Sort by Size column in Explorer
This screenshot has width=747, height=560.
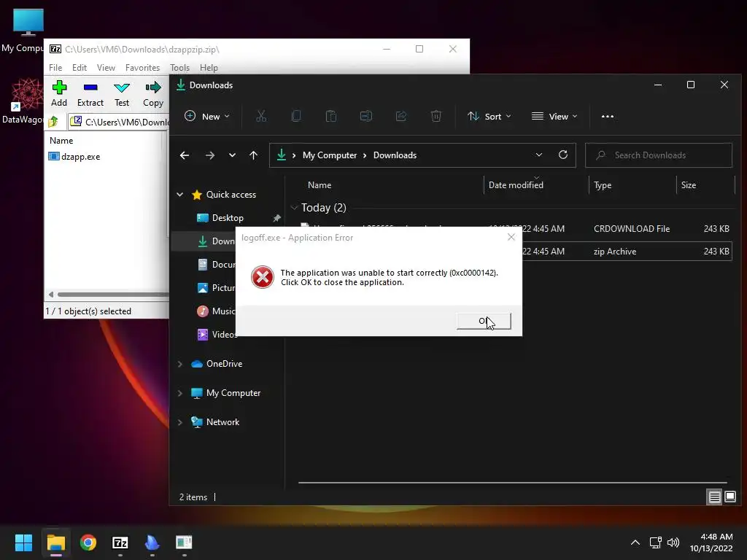pyautogui.click(x=689, y=185)
